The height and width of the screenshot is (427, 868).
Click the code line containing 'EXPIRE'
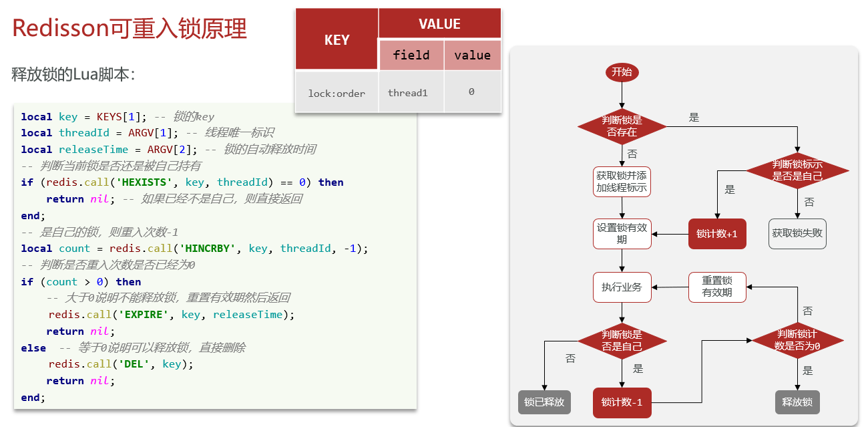click(171, 314)
